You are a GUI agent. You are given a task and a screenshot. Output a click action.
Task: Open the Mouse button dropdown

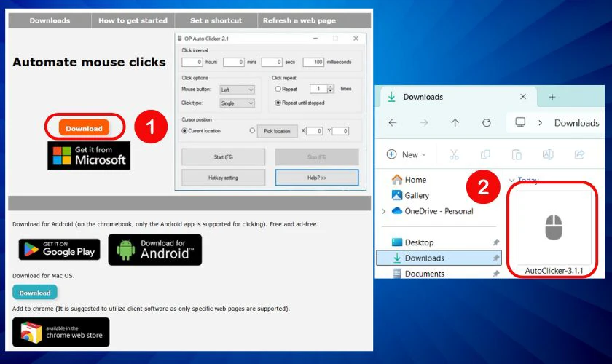(237, 90)
